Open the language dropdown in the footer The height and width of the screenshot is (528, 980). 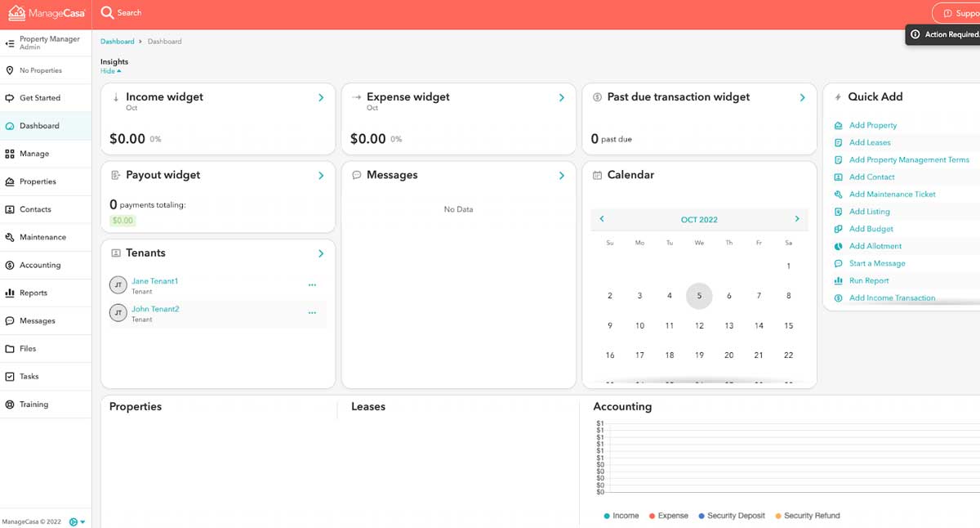[78, 520]
